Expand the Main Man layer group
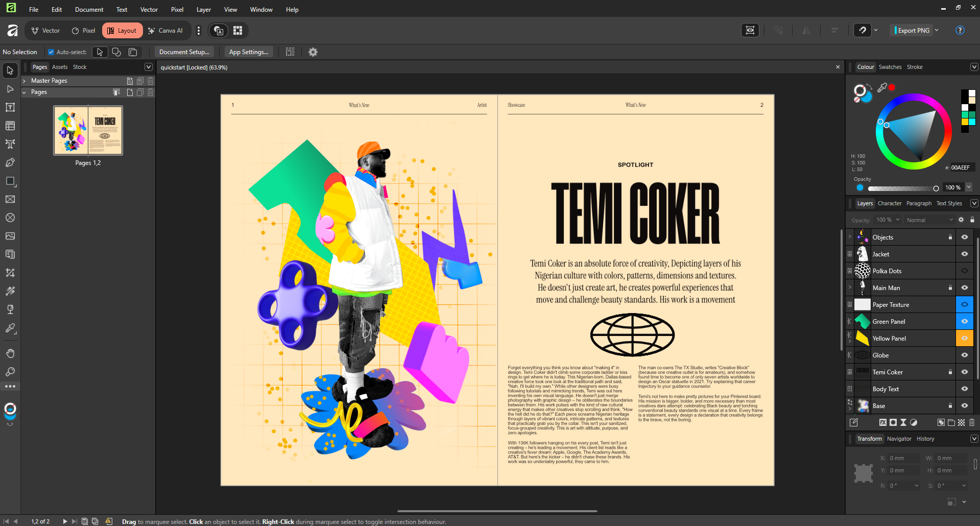980x526 pixels. [850, 288]
